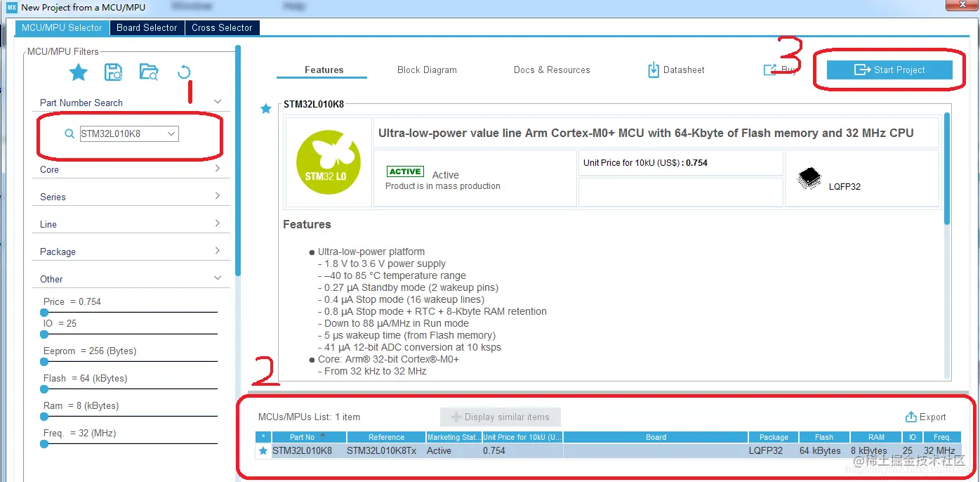Click the star column header in the table
The height and width of the screenshot is (482, 980).
[x=263, y=437]
